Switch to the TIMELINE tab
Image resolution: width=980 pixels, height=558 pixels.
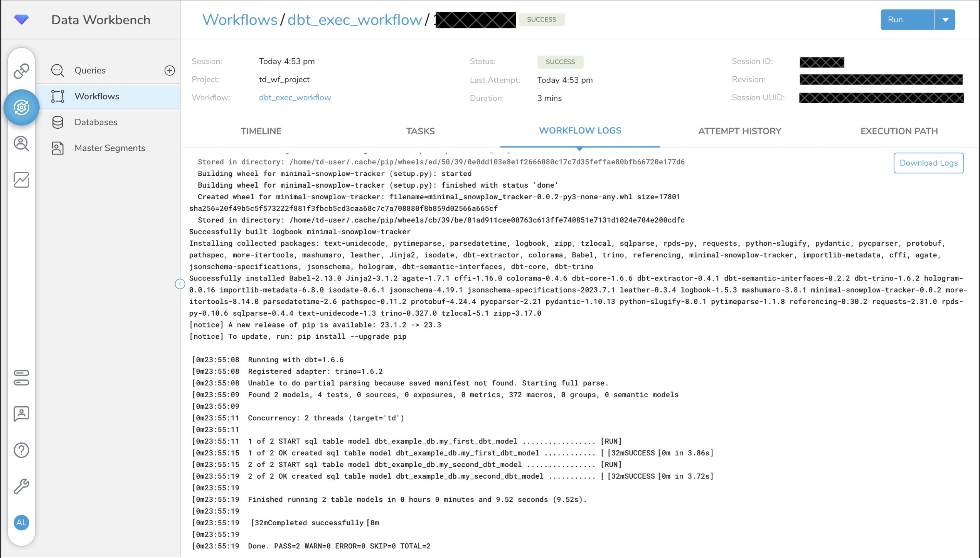(x=261, y=131)
